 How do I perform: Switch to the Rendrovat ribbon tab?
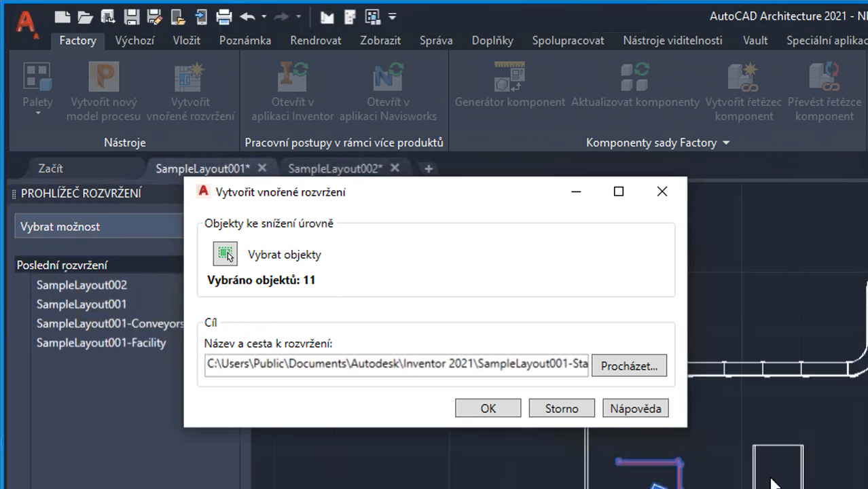316,41
